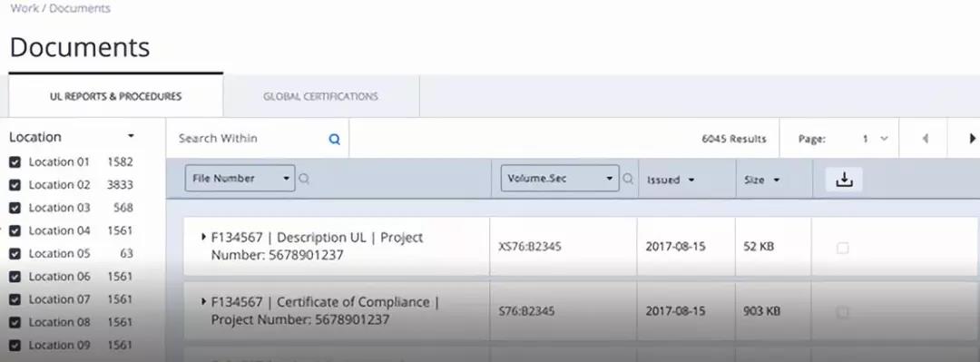Open the Page number dropdown
This screenshot has width=980, height=362.
(875, 139)
